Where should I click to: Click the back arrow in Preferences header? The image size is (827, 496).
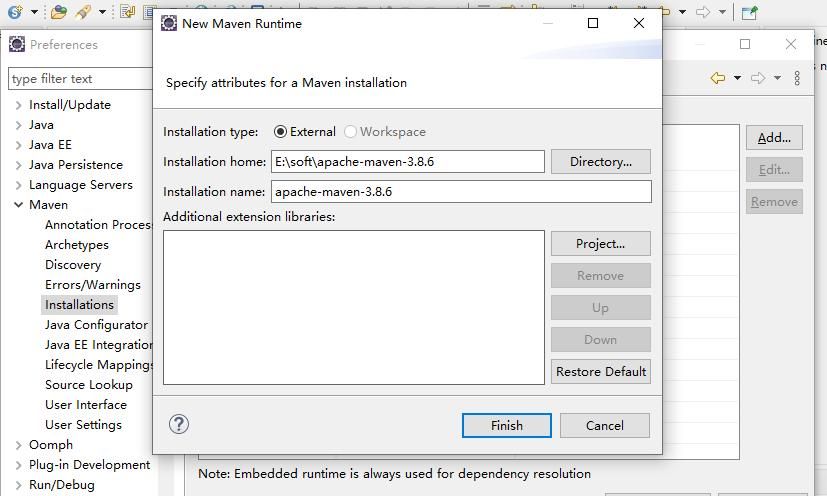pos(718,78)
